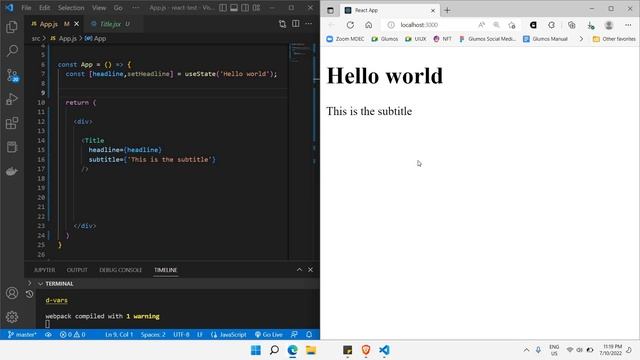Select the TIMELINE panel tab
The width and height of the screenshot is (640, 360).
pyautogui.click(x=165, y=270)
